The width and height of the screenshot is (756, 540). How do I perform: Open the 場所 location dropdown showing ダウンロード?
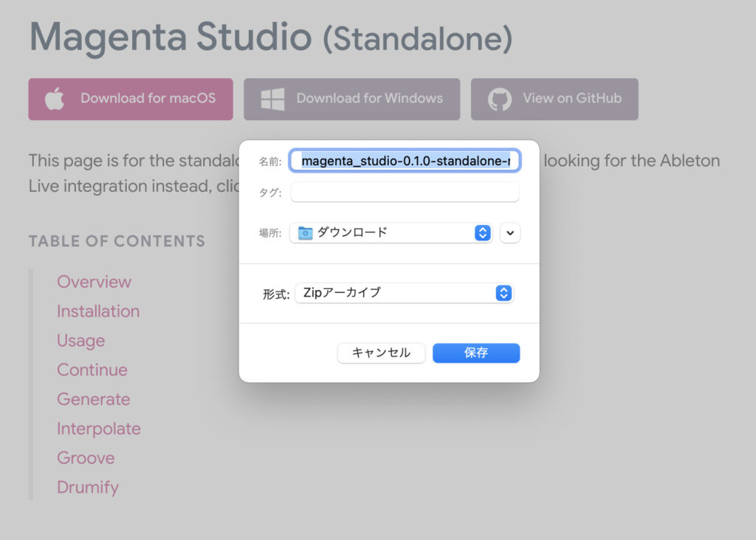pos(391,232)
